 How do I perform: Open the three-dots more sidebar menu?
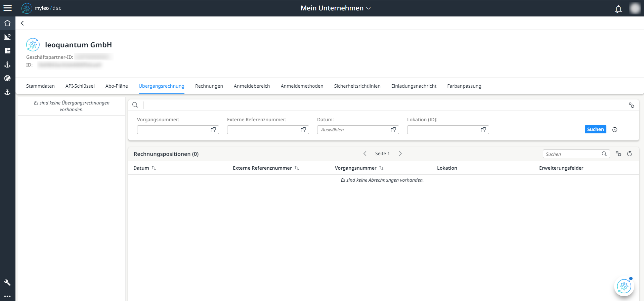(7, 296)
